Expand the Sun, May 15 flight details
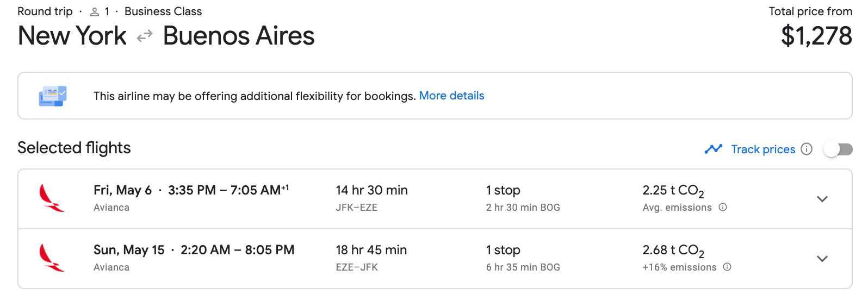This screenshot has width=868, height=301. click(822, 259)
